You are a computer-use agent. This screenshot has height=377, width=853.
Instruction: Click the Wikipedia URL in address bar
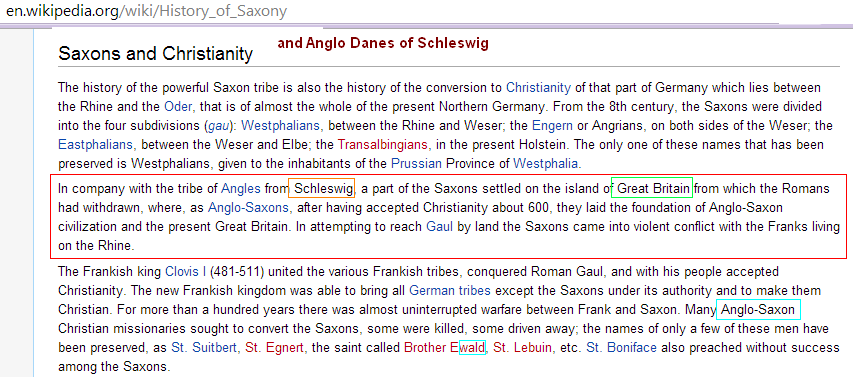point(147,11)
